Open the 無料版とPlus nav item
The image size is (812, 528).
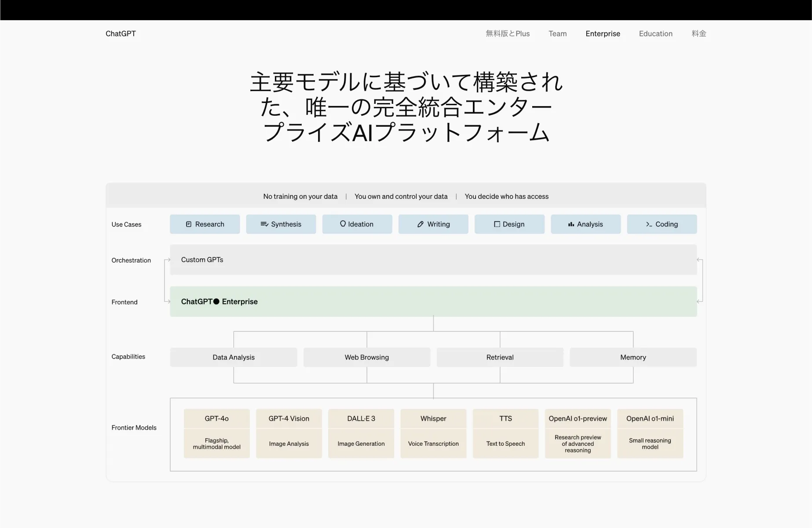click(x=508, y=33)
